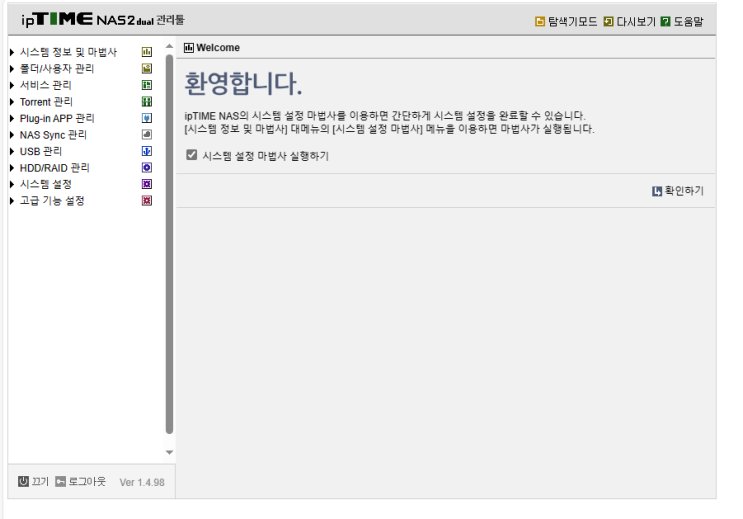The width and height of the screenshot is (743, 519).
Task: Open 고급 기능 설정 menu
Action: click(52, 201)
